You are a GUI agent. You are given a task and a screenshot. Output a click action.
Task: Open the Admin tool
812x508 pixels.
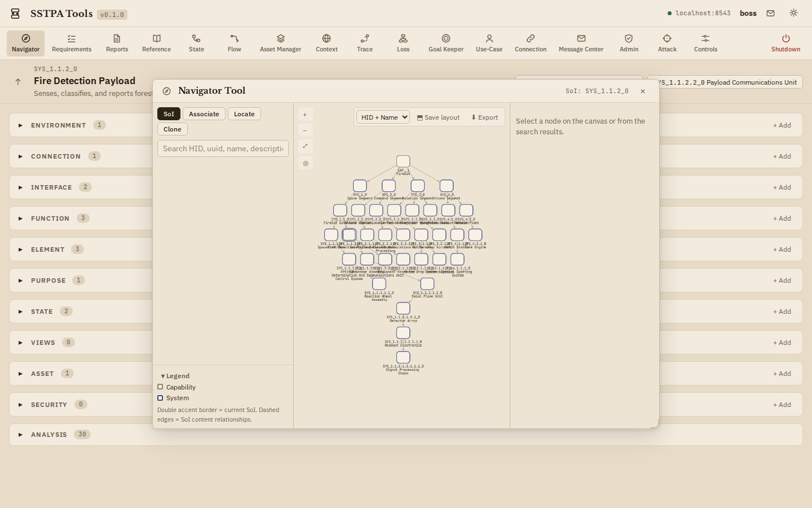pos(629,43)
